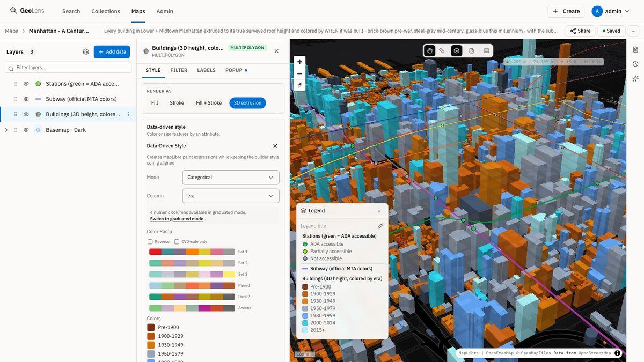Choose the Accent color ramp
The height and width of the screenshot is (362, 644).
[192, 308]
